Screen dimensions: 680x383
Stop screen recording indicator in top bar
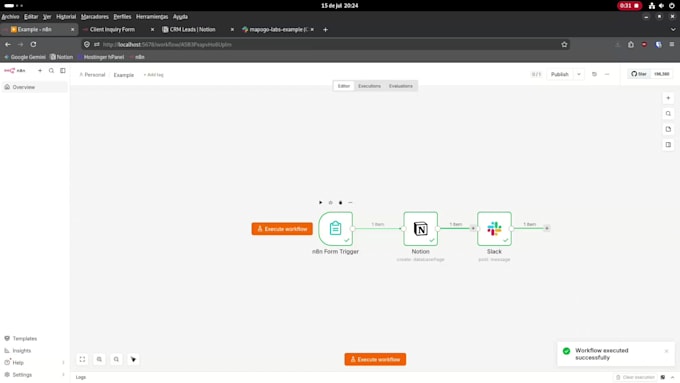(629, 6)
